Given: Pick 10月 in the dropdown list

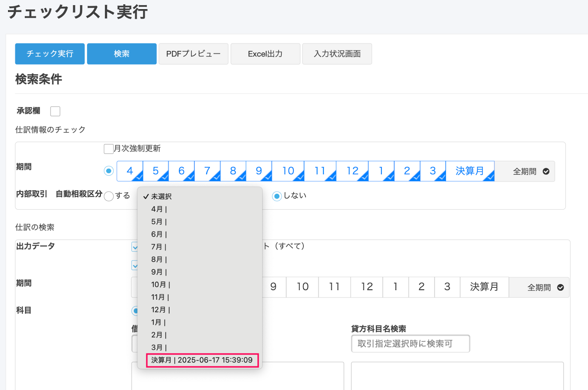Looking at the screenshot, I should tap(160, 285).
